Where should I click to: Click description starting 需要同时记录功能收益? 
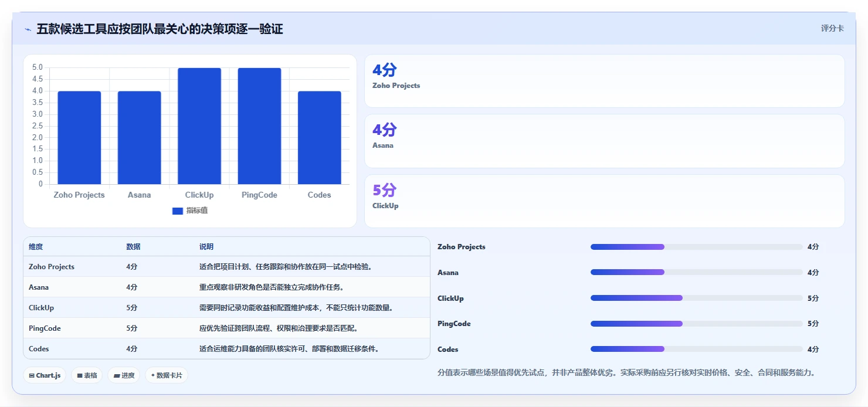tap(297, 308)
